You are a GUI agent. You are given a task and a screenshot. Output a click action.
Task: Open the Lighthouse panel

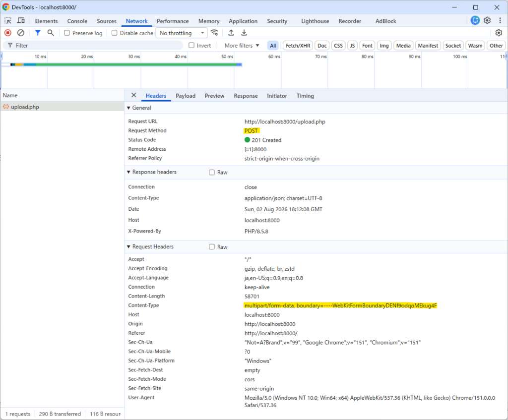(315, 21)
